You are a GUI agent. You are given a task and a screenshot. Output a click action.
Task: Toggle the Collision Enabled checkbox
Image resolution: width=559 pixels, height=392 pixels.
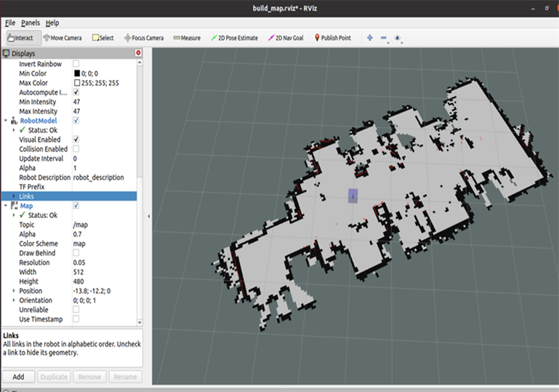tap(76, 149)
